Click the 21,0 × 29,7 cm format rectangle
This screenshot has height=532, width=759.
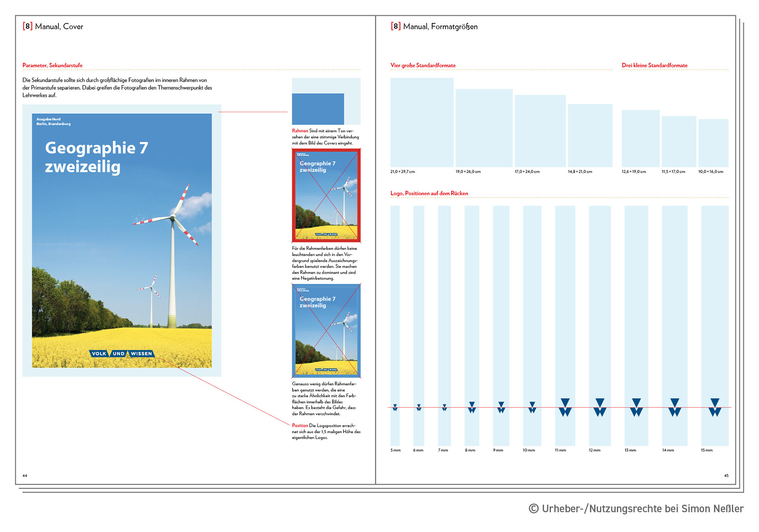(422, 123)
